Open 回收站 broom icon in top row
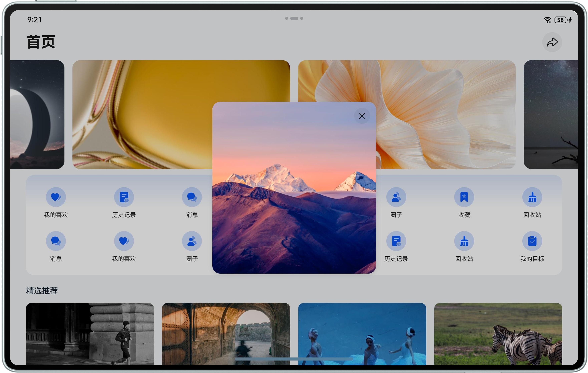Viewport: 588px width, 373px height. [532, 197]
